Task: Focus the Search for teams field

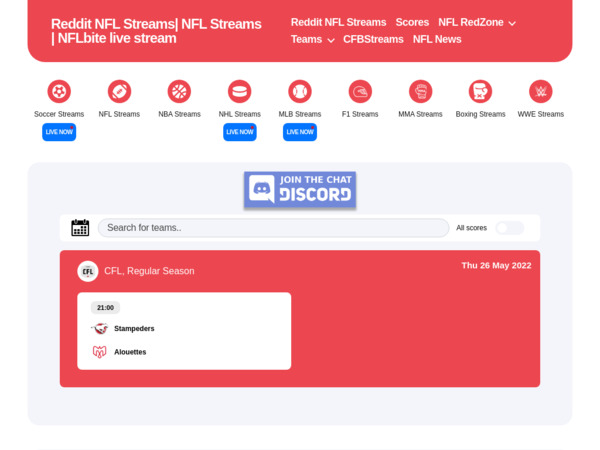Action: (274, 228)
